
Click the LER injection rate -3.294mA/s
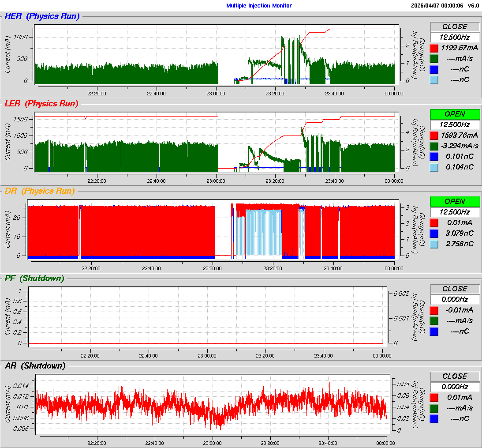(x=460, y=146)
